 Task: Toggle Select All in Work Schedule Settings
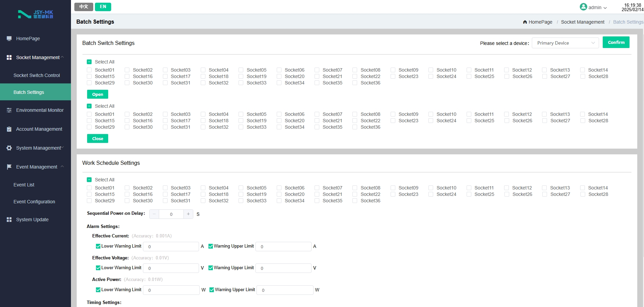pyautogui.click(x=89, y=180)
